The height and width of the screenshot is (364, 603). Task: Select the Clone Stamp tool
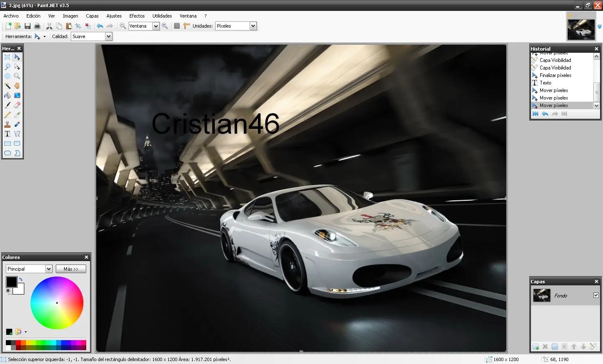pos(7,124)
